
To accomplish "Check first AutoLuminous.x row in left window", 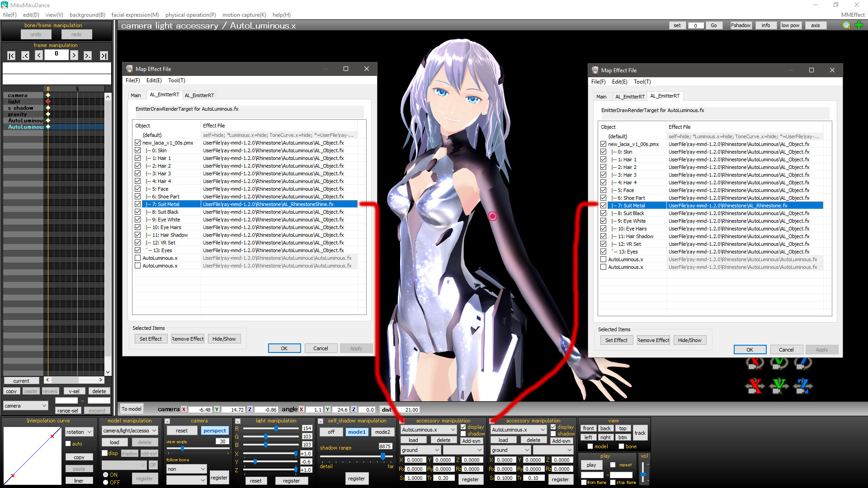I will pos(137,258).
